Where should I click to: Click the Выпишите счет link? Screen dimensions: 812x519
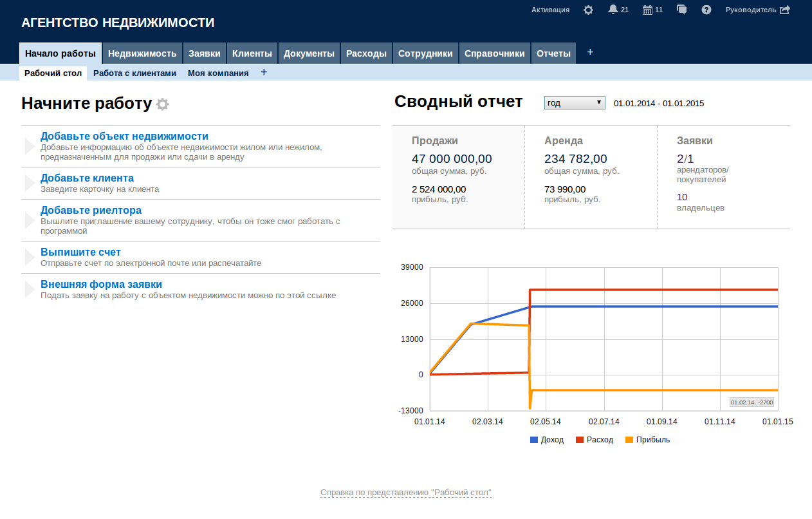click(x=80, y=252)
